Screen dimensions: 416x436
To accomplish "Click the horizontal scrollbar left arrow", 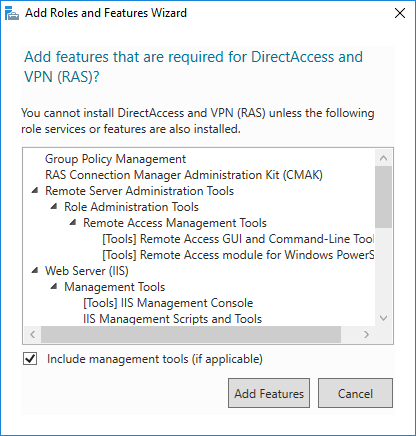I will click(32, 334).
